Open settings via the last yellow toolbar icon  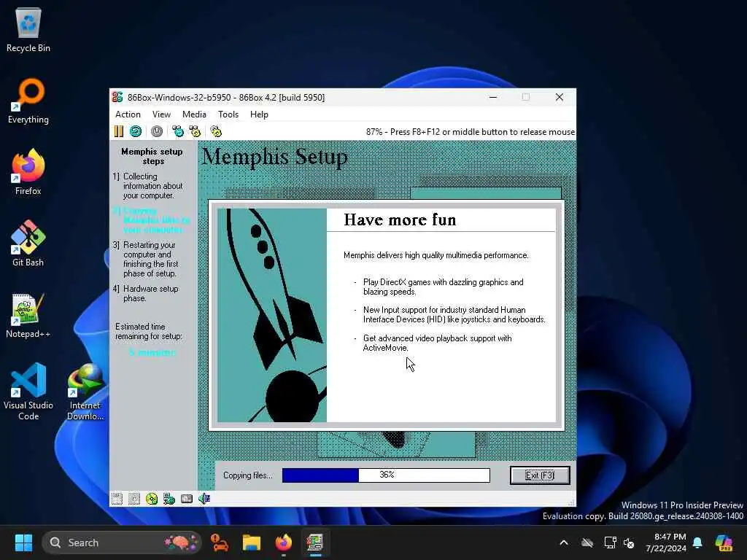tap(216, 131)
